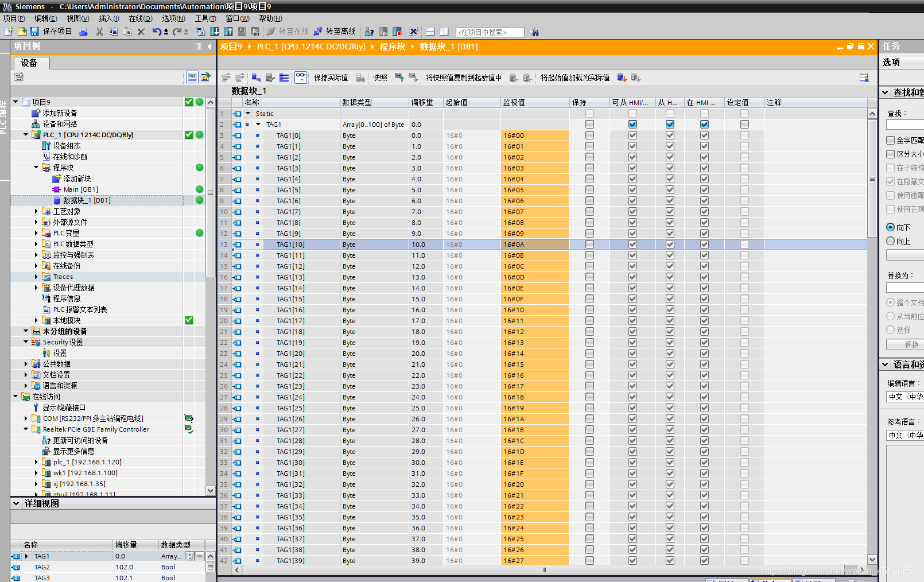Collapse the 程序块 folder in project tree

click(36, 168)
